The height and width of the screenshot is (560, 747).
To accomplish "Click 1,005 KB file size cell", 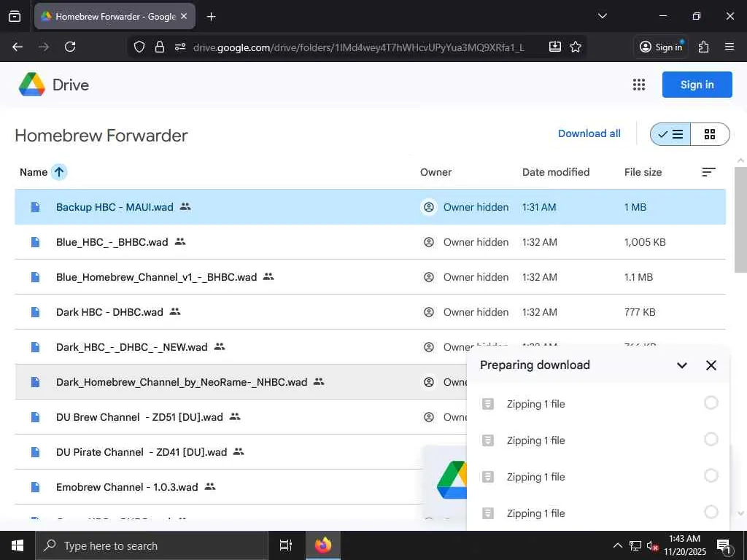I will (x=645, y=242).
